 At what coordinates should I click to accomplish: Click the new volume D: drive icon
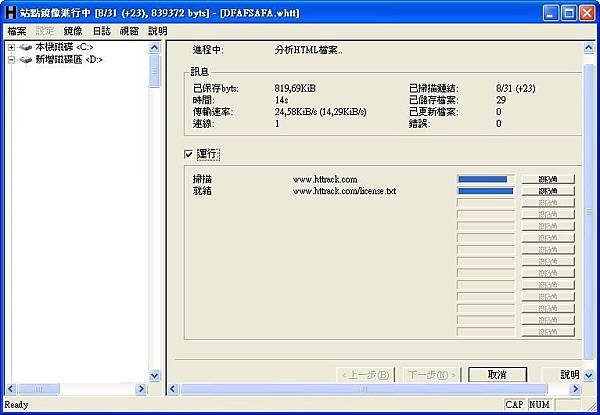coord(26,60)
